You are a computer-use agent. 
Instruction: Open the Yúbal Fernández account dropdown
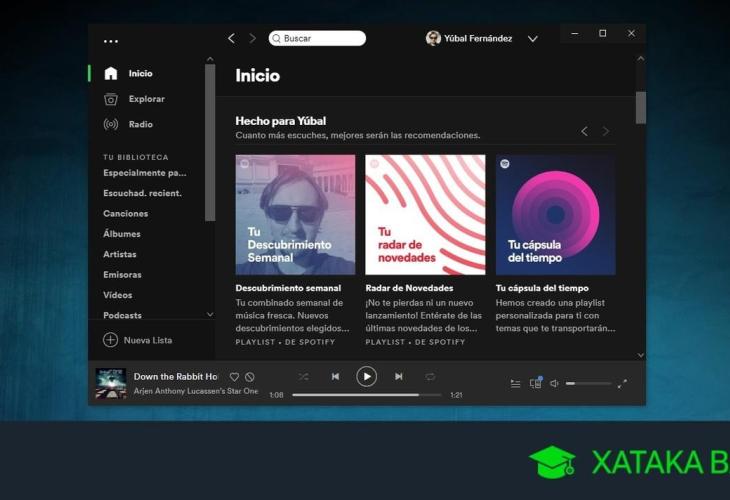coord(532,39)
